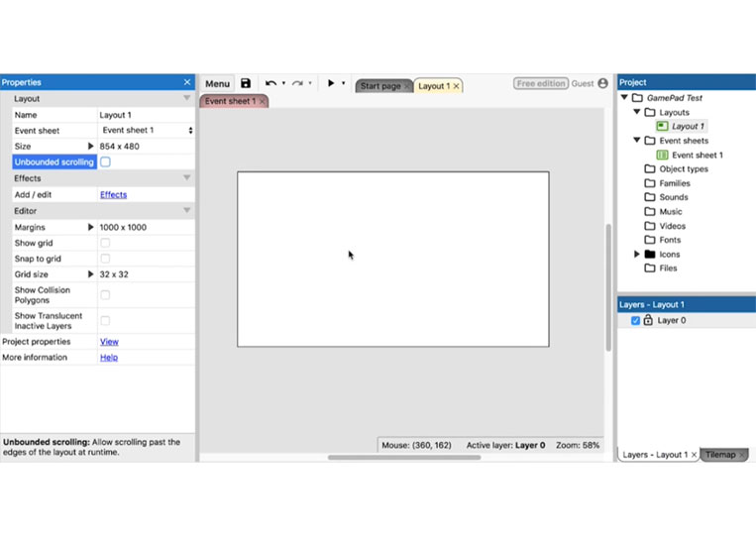This screenshot has width=756, height=536.
Task: Close the Layers - Layout 1 bottom tab
Action: pos(694,455)
